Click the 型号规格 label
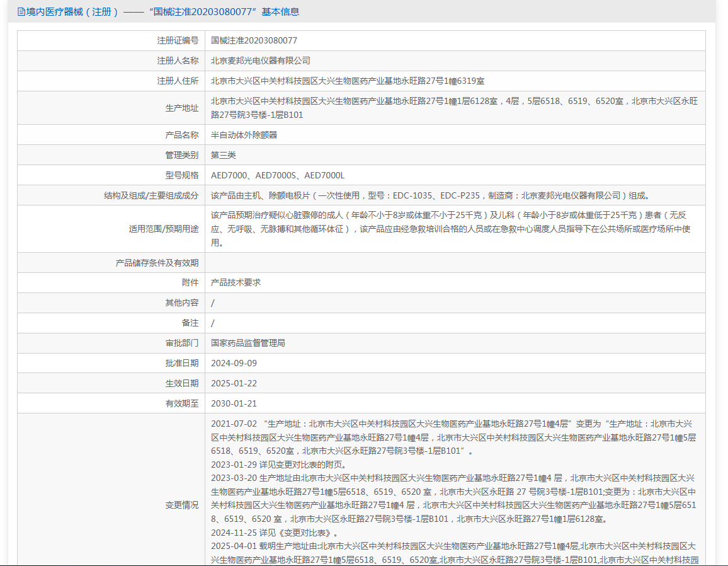 point(181,176)
